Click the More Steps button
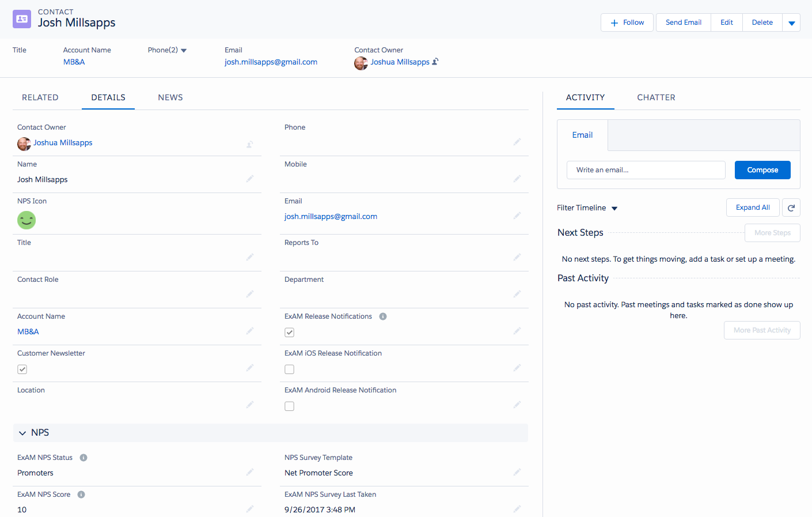Image resolution: width=812 pixels, height=517 pixels. [772, 233]
